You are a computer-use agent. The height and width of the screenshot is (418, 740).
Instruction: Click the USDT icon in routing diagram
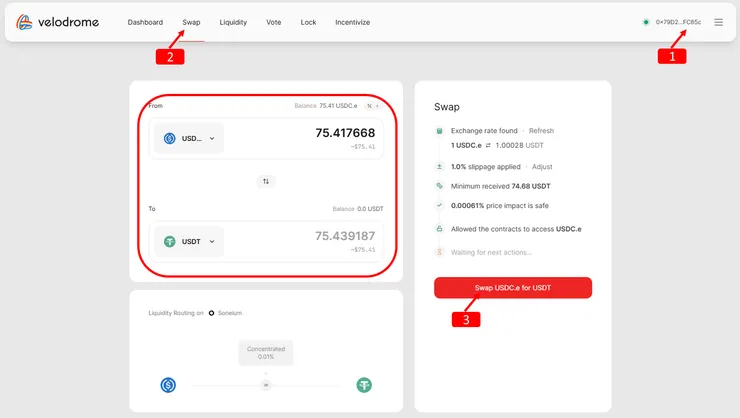pyautogui.click(x=364, y=385)
